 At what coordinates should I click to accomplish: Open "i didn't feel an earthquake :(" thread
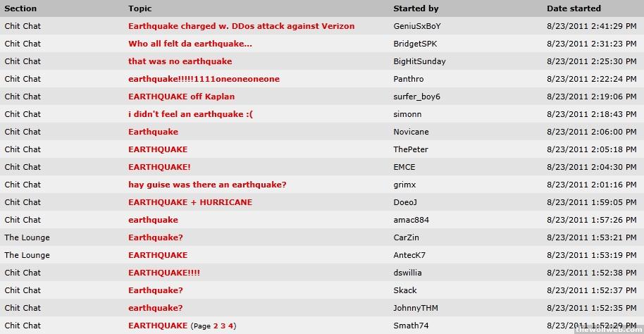(190, 114)
